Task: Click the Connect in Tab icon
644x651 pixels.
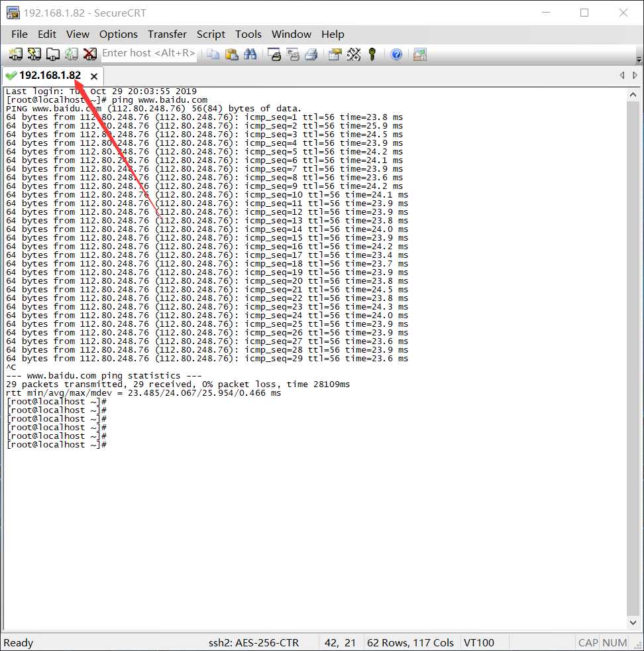Action: (53, 54)
